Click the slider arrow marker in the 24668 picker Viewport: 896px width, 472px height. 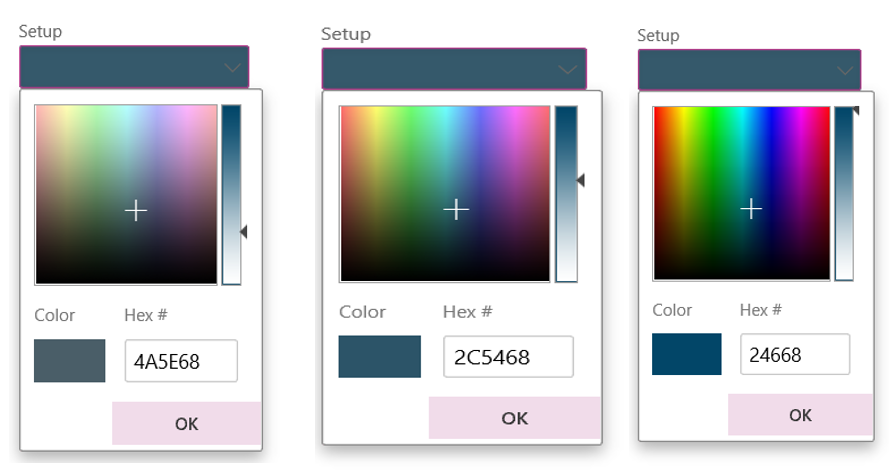(855, 112)
